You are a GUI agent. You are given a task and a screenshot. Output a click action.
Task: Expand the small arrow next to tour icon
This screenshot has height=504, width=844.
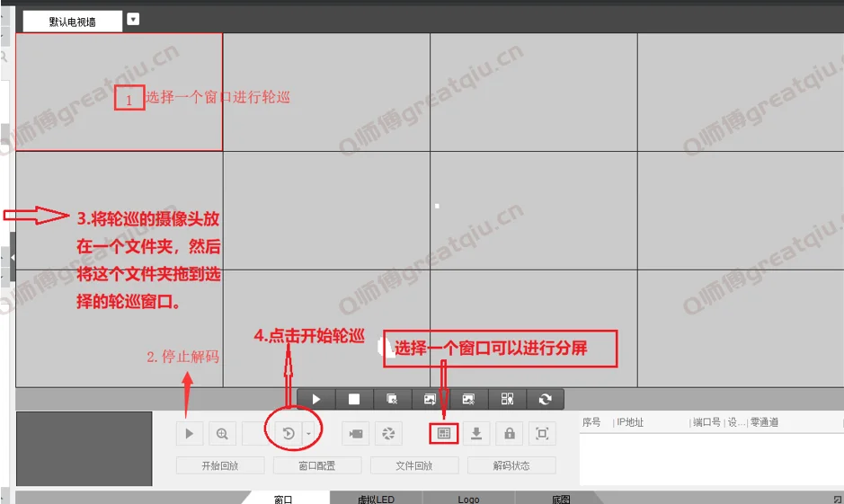pyautogui.click(x=309, y=434)
